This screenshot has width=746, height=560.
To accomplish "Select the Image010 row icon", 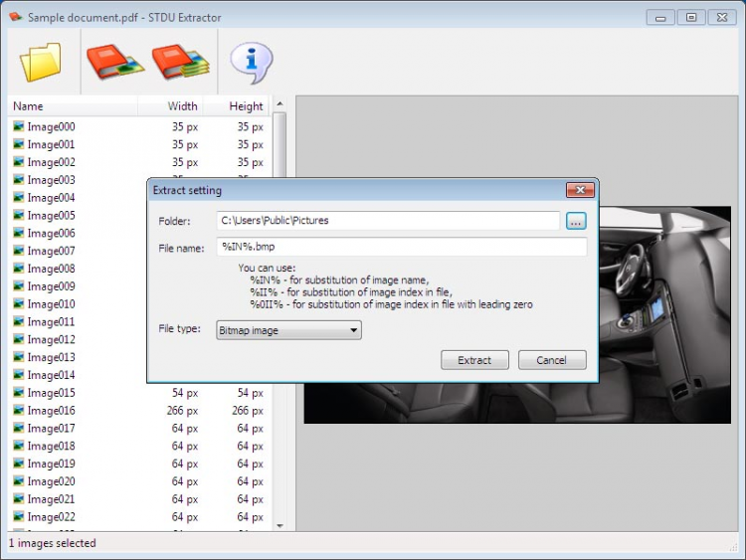I will 19,304.
